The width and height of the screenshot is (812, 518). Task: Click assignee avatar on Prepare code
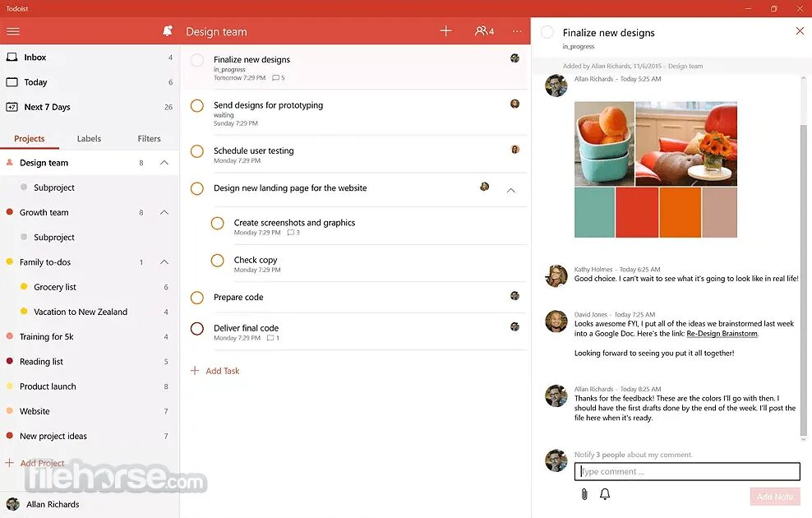[x=514, y=295]
